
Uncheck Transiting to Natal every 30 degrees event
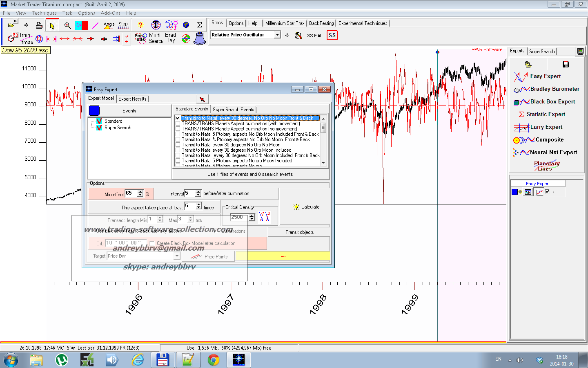click(x=178, y=118)
